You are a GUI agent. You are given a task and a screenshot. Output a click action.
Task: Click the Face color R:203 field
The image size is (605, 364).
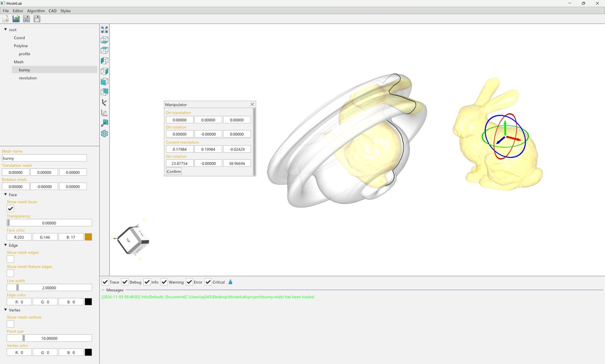point(19,237)
